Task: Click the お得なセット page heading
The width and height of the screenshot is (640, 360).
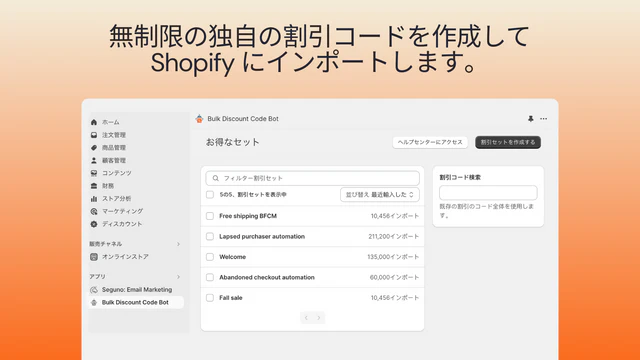Action: (233, 142)
